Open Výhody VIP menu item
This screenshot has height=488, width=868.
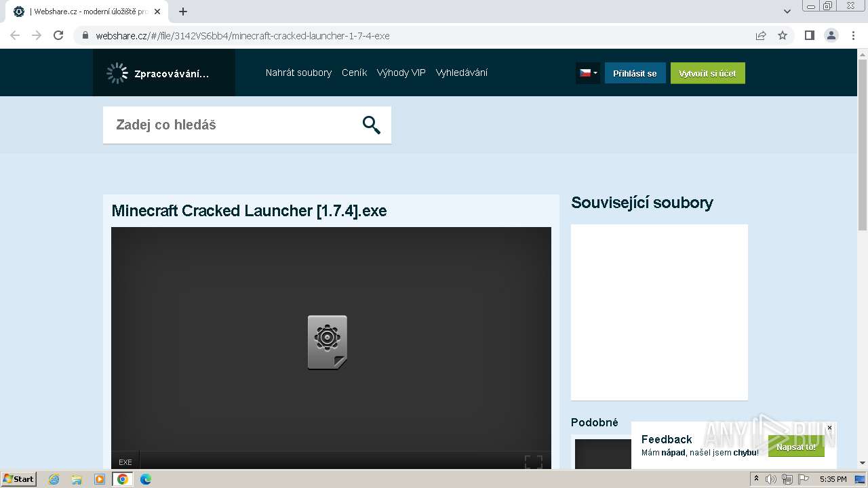[401, 73]
